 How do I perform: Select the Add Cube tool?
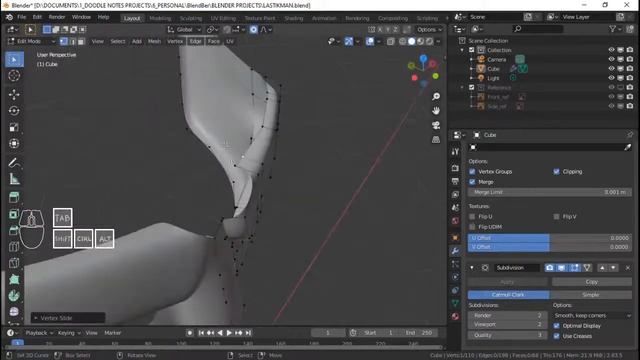pos(14,198)
